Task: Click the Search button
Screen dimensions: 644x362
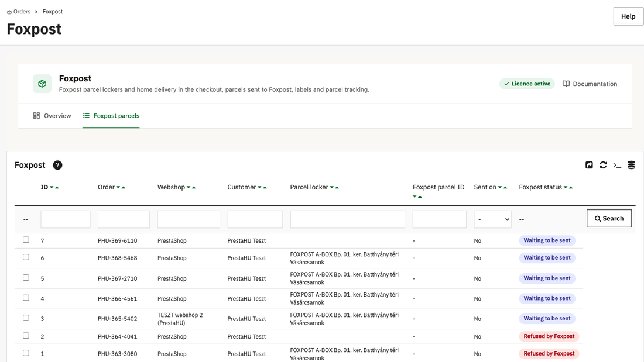Action: coord(609,218)
